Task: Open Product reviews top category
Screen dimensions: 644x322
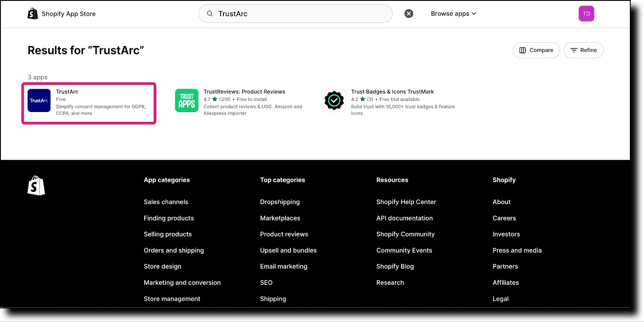Action: click(x=284, y=234)
